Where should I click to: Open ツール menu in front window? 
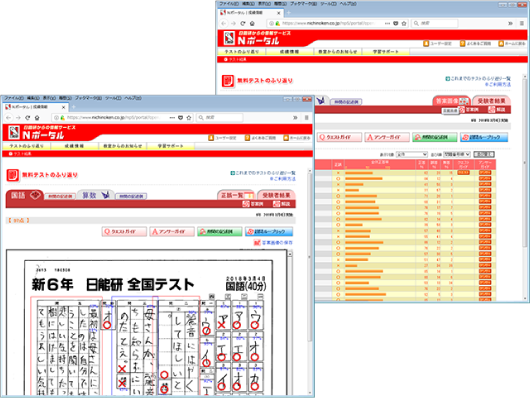coord(113,98)
